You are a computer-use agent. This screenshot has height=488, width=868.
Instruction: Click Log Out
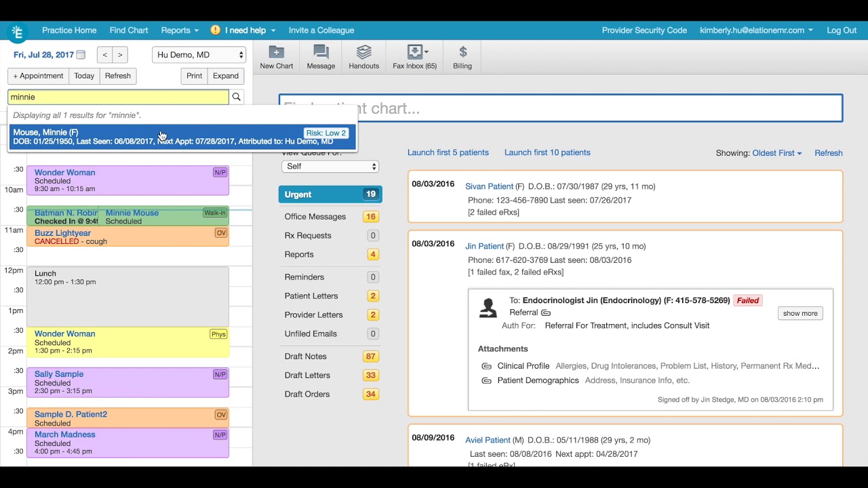tap(842, 30)
